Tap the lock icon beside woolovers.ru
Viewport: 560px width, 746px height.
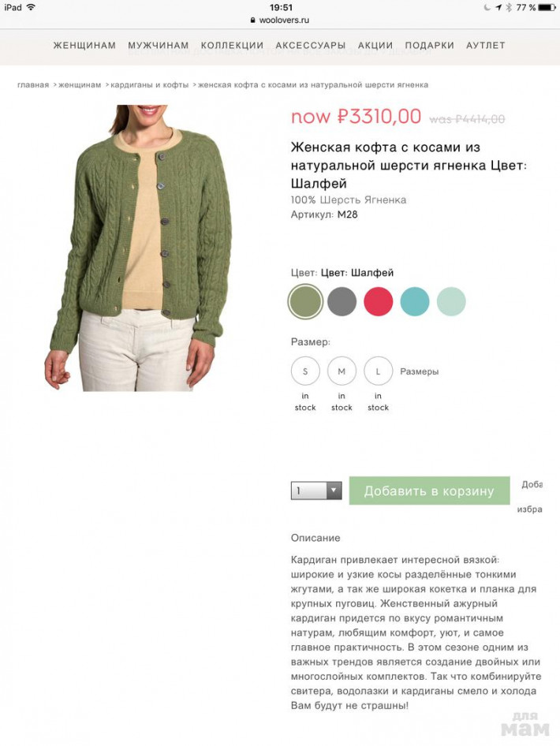pyautogui.click(x=252, y=20)
